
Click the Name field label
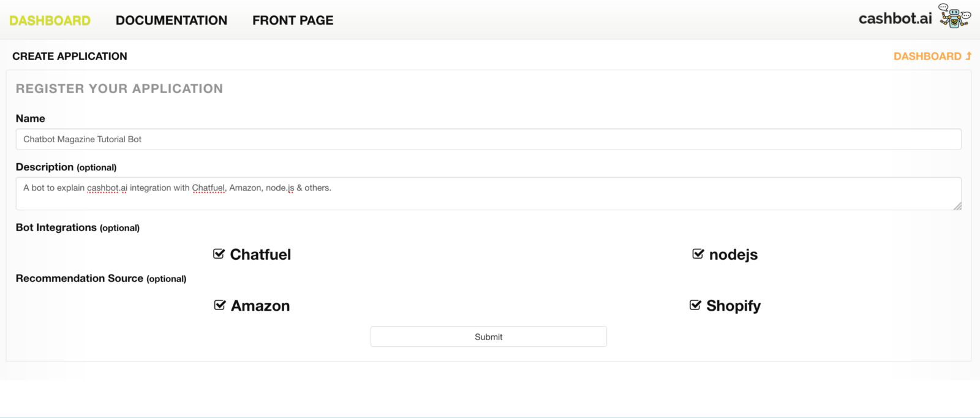[x=31, y=118]
